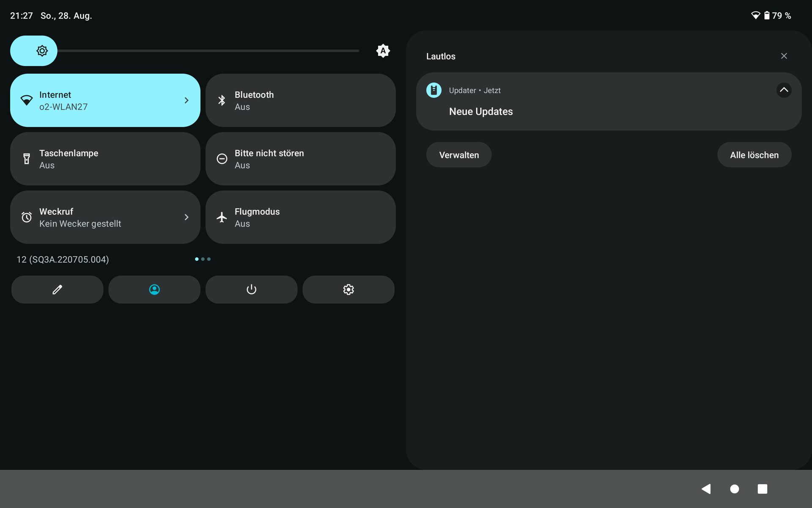Toggle Bitte nicht stören tile
Screen dimensions: 812x508
tap(300, 159)
